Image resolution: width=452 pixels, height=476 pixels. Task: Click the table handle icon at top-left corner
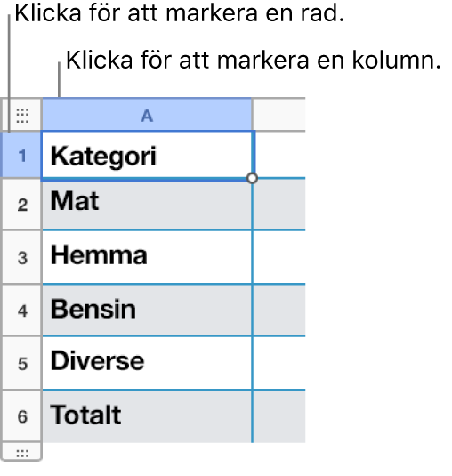click(x=22, y=115)
